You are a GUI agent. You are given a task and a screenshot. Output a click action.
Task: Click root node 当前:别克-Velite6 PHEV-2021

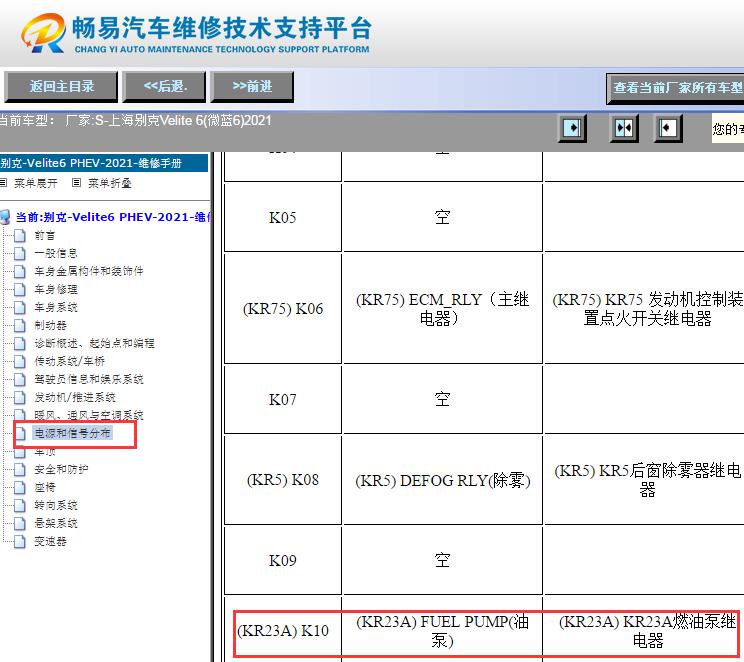click(112, 217)
